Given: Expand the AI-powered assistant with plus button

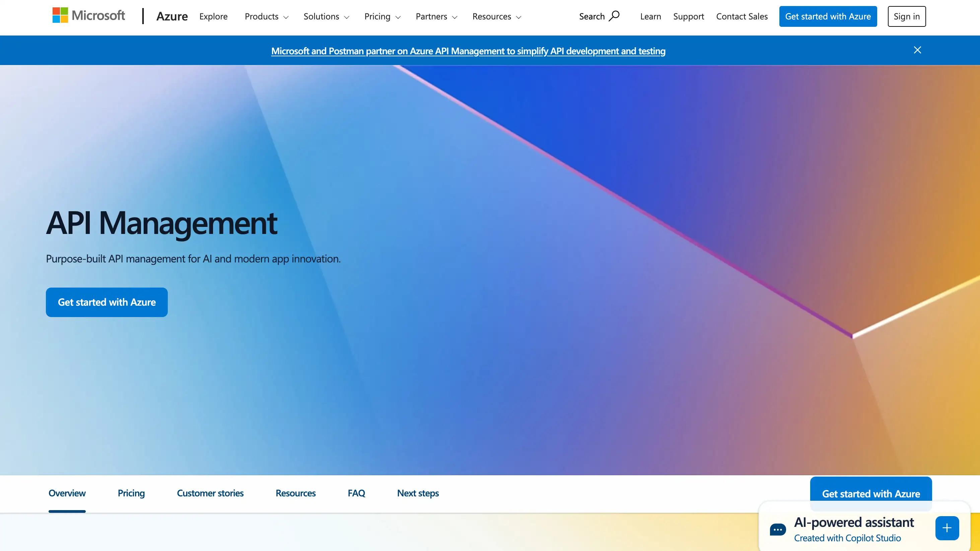Looking at the screenshot, I should [x=947, y=528].
